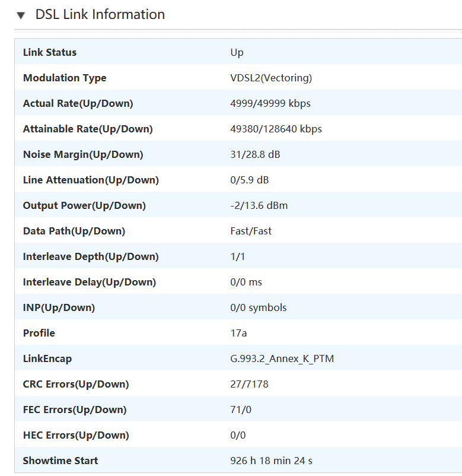Screen dimensions: 462x476
Task: Select the -2/13.6 dBm value
Action: 259,205
